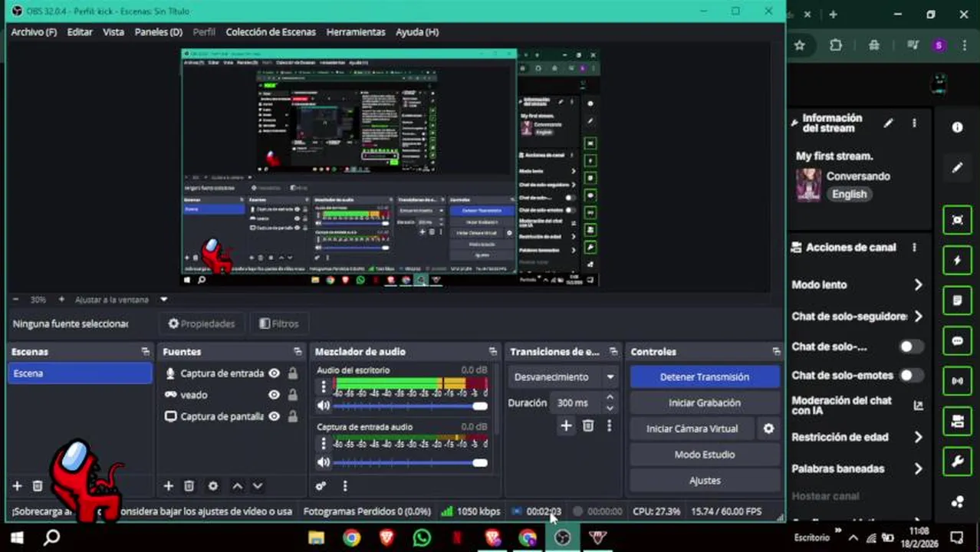Select the broadcast signal icon in the Kick sidebar

click(957, 381)
